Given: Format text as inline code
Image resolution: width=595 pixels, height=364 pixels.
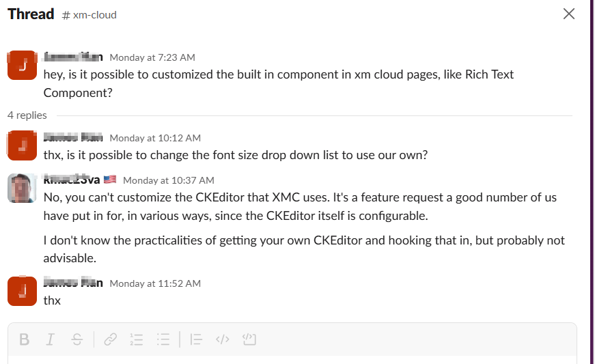Looking at the screenshot, I should point(222,339).
